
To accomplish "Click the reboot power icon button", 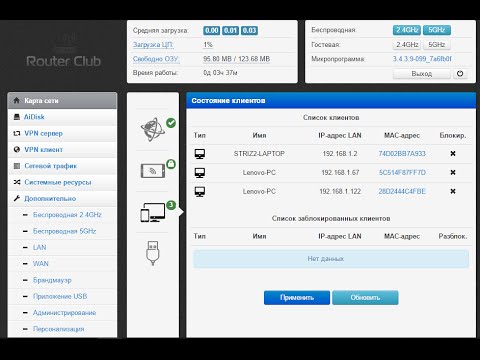I will [x=460, y=74].
